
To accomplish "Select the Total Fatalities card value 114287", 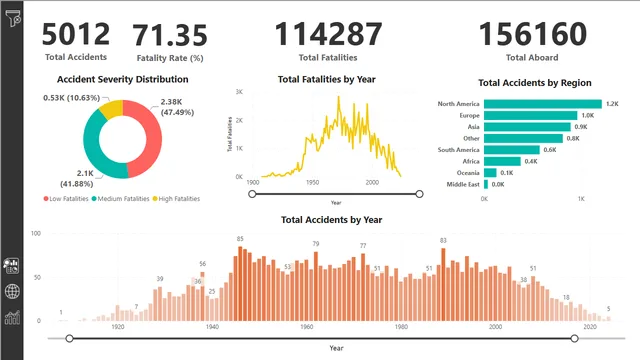I will click(328, 34).
